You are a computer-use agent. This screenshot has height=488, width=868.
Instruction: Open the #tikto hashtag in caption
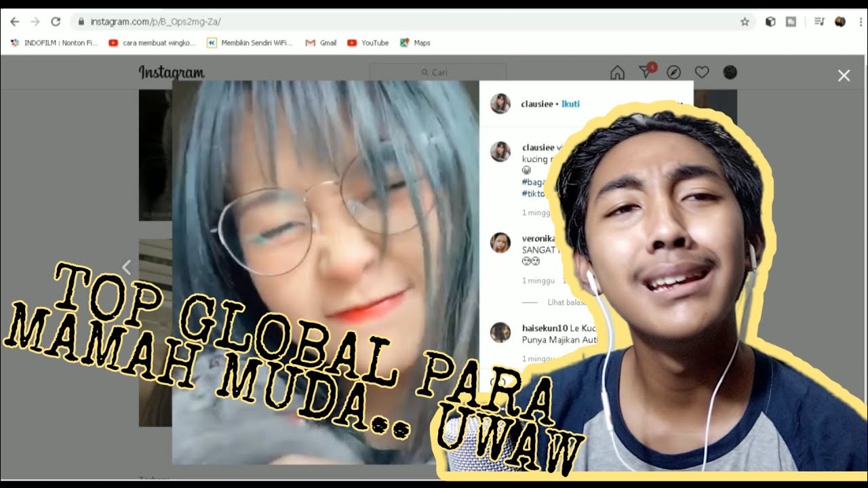coord(534,194)
